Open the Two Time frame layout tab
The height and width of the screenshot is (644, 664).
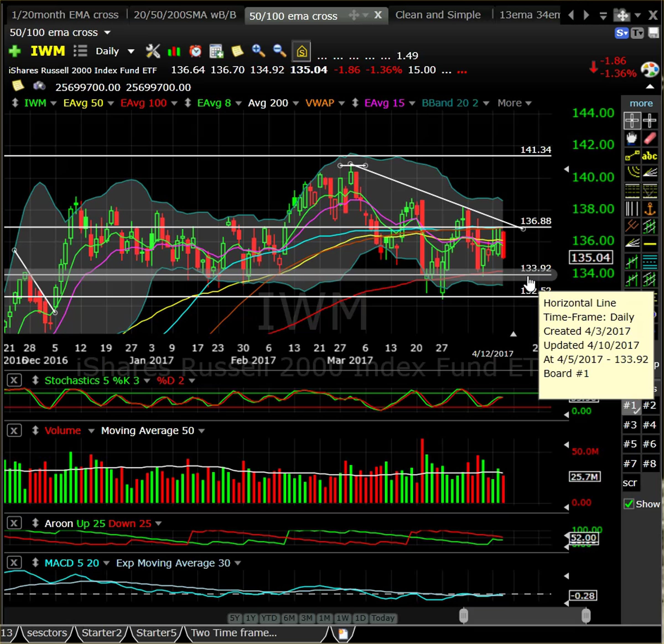click(x=234, y=633)
